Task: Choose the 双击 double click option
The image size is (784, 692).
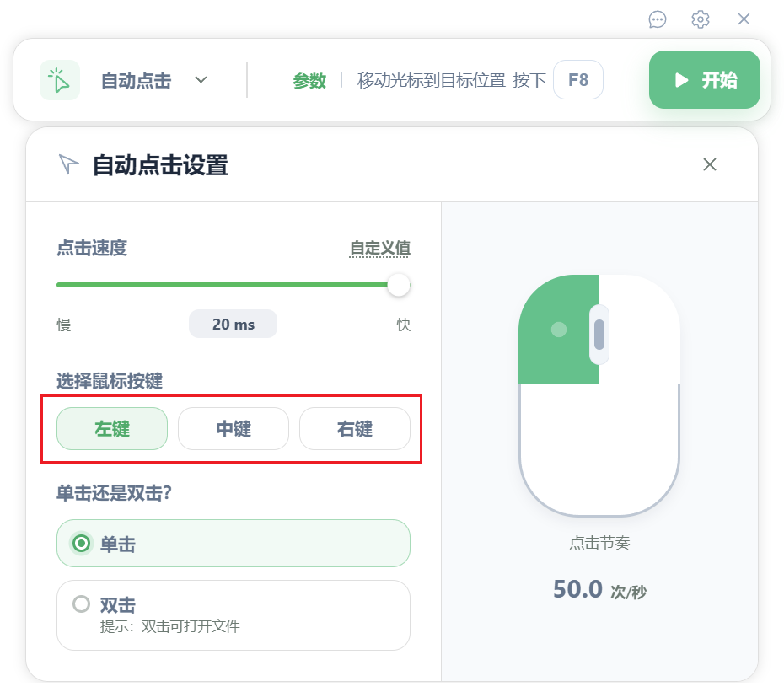Action: coord(234,615)
